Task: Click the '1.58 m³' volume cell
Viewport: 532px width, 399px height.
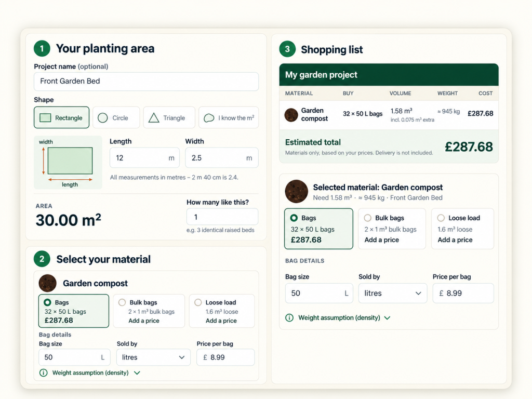Action: [402, 111]
